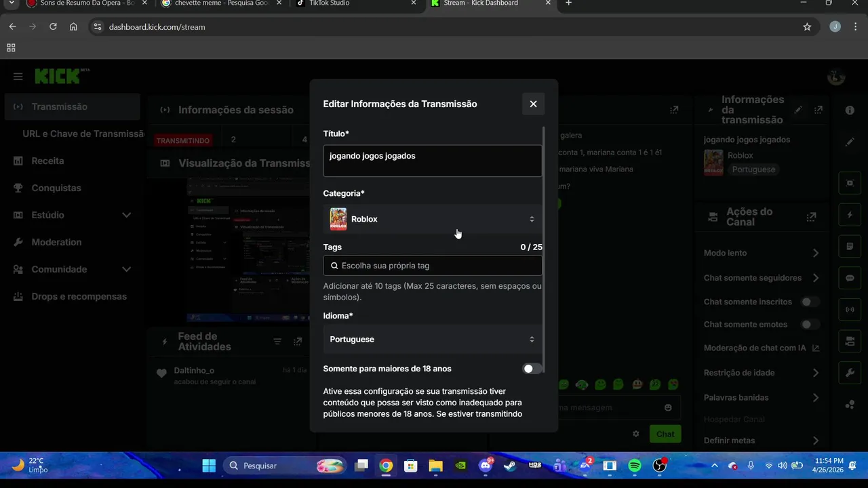The width and height of the screenshot is (868, 488).
Task: Click the screen capture icon in right rail
Action: (x=850, y=183)
